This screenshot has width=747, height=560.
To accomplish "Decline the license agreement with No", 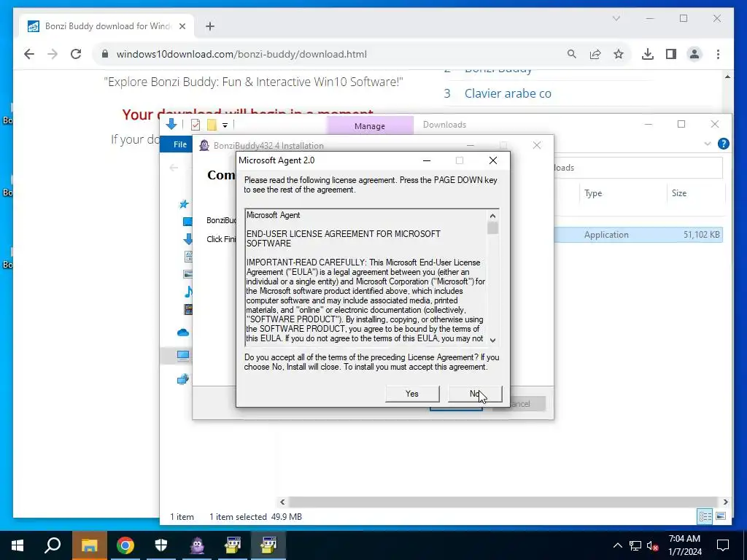I will pyautogui.click(x=475, y=394).
